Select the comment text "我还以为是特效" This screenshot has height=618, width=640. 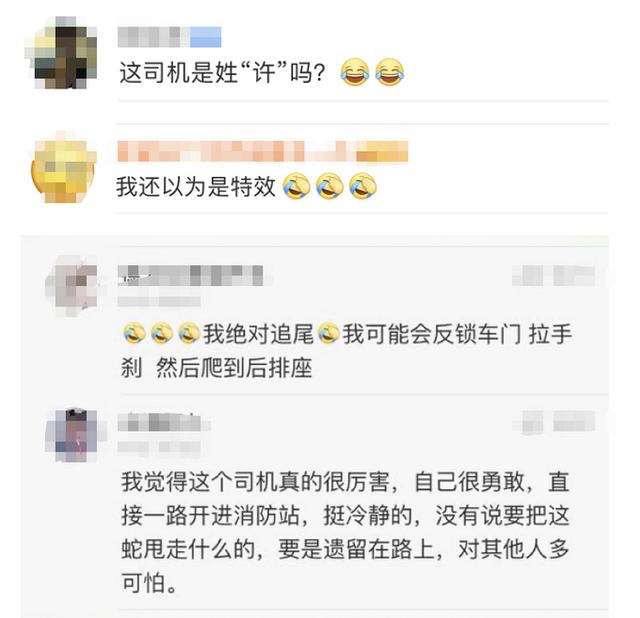[x=196, y=187]
